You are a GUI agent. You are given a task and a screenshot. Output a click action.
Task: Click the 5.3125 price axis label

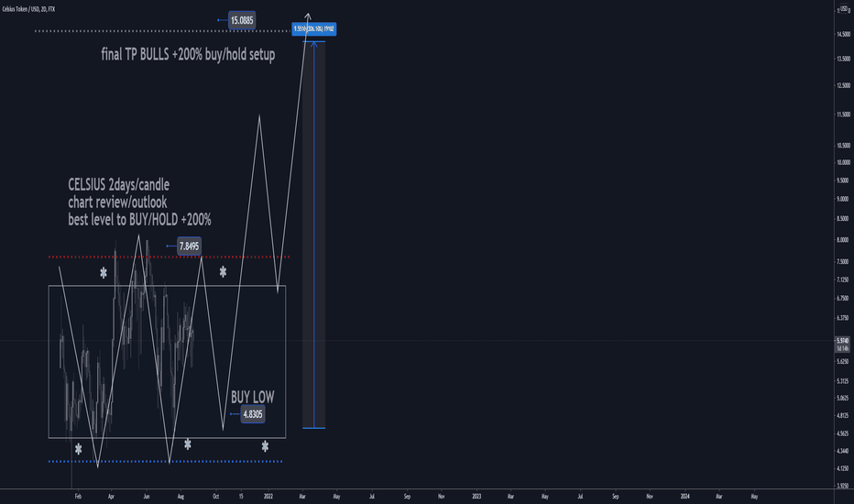tap(843, 381)
